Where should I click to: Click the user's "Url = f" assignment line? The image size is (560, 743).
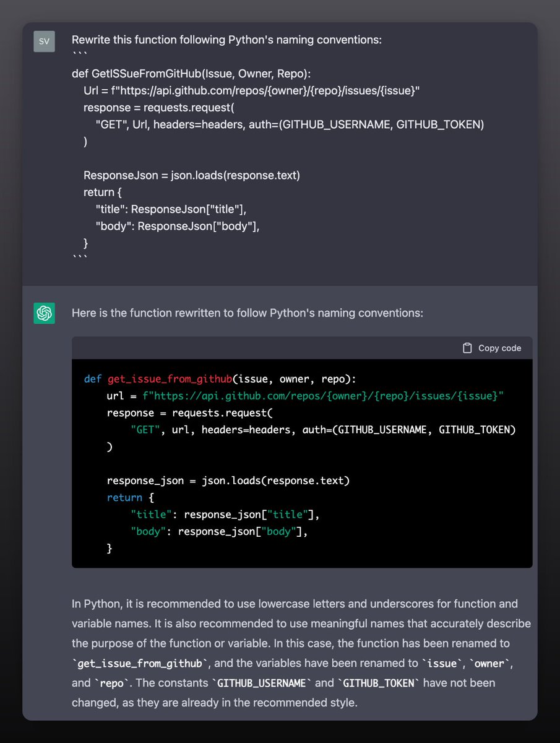pyautogui.click(x=252, y=91)
